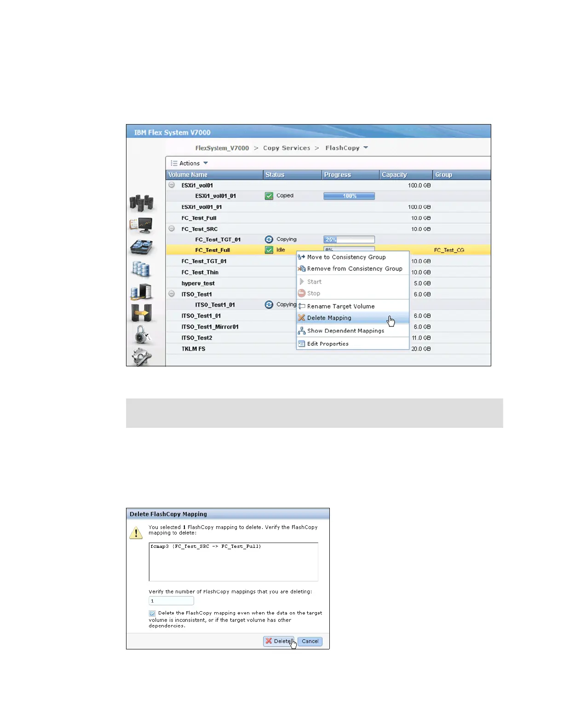Click the mapping count verification input field

click(x=171, y=601)
